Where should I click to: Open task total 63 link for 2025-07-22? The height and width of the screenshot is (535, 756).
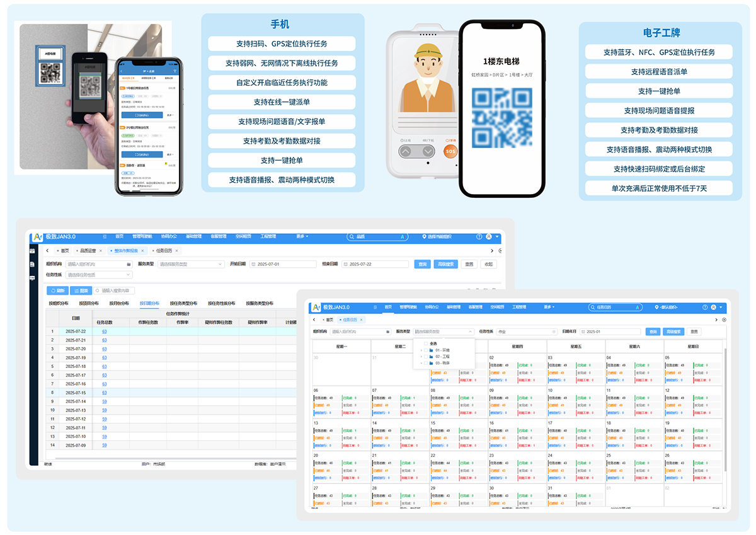click(105, 331)
